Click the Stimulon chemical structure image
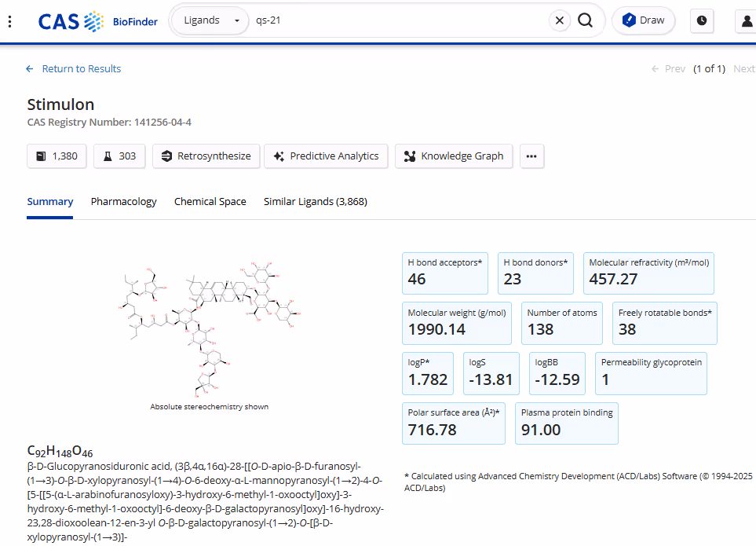The height and width of the screenshot is (546, 756). (x=210, y=329)
